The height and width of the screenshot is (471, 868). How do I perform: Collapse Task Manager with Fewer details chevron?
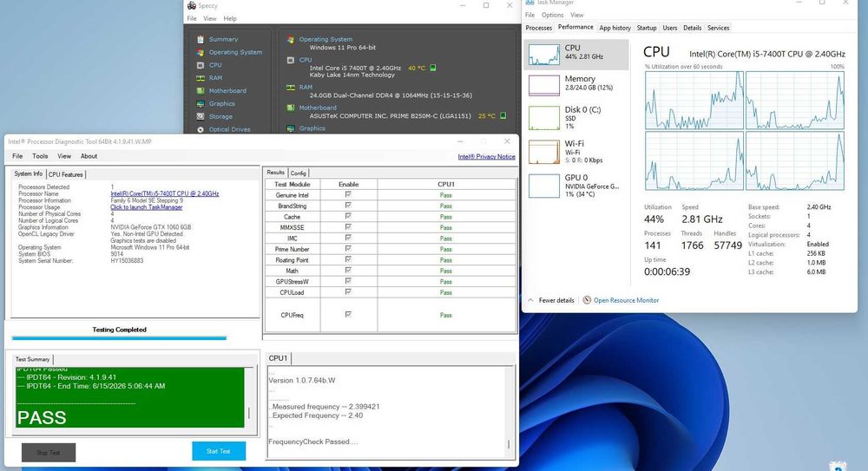tap(530, 300)
